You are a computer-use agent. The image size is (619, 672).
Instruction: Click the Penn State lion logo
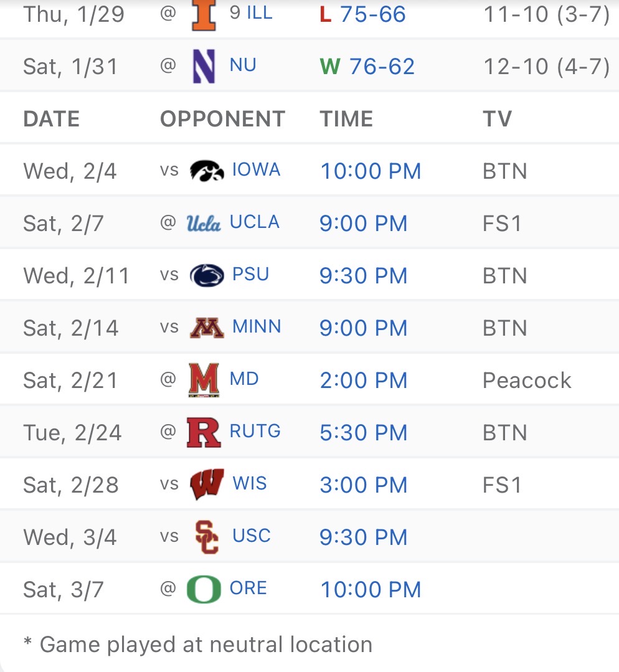coord(207,275)
